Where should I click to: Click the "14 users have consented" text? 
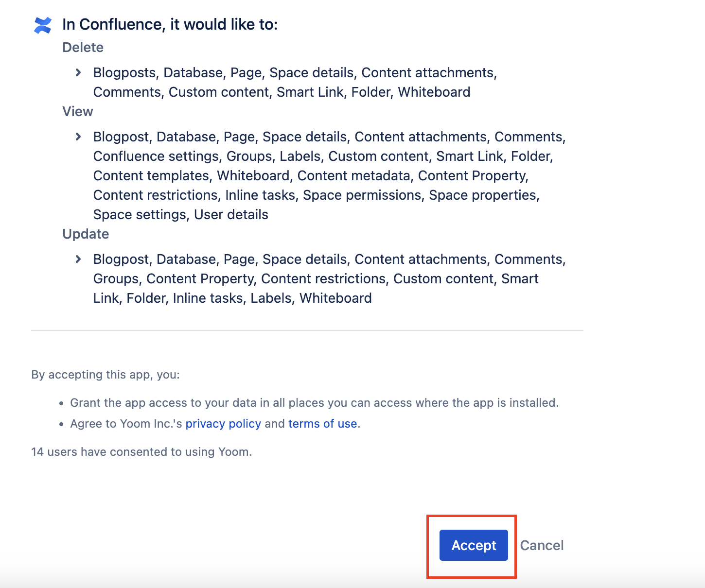coord(141,452)
